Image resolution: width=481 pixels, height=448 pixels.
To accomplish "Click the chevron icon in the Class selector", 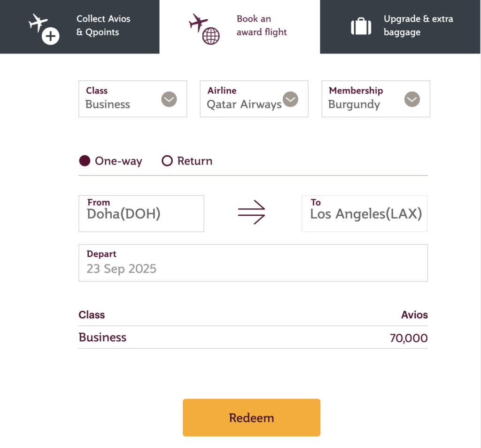I will click(x=169, y=99).
